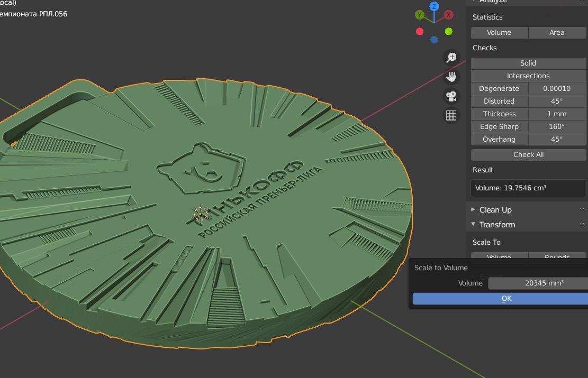Switch orthographic/perspective with grid icon
The height and width of the screenshot is (378, 588).
(x=451, y=115)
